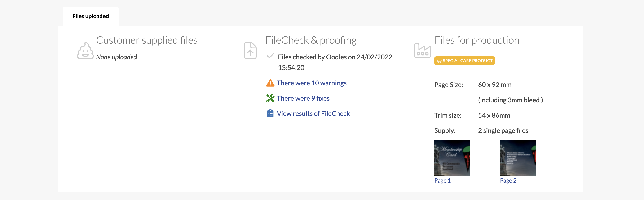
Task: Click the blue clipboard FileCheck icon
Action: 270,114
